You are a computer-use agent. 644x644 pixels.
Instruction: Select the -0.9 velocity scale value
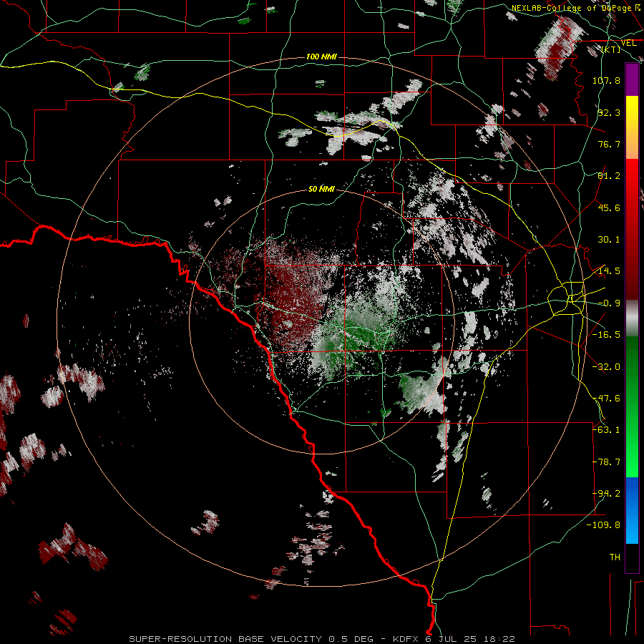coord(609,303)
